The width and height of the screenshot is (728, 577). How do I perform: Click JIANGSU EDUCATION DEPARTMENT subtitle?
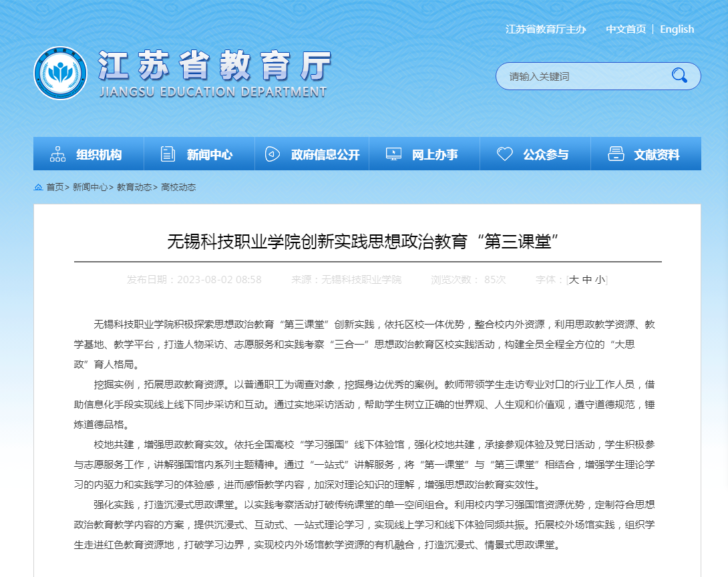[x=213, y=92]
